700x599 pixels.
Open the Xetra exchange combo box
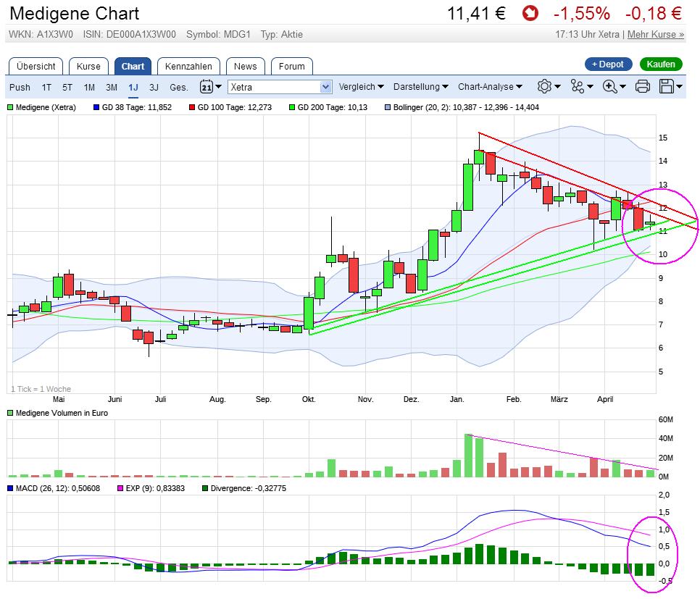coord(280,87)
